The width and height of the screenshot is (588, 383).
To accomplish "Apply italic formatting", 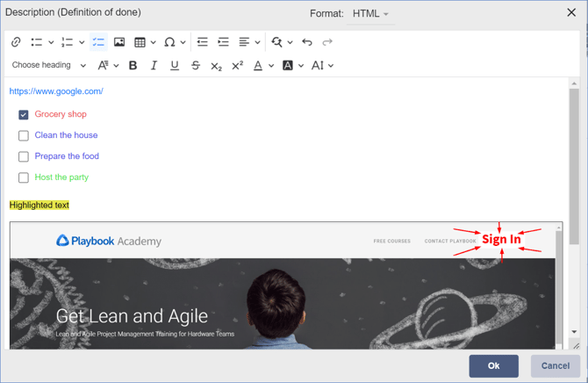I will (154, 66).
